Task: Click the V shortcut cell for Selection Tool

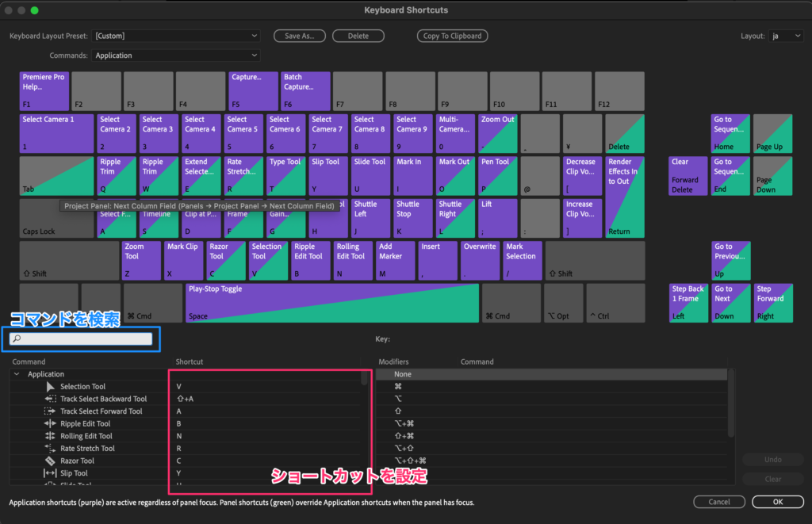Action: tap(265, 386)
